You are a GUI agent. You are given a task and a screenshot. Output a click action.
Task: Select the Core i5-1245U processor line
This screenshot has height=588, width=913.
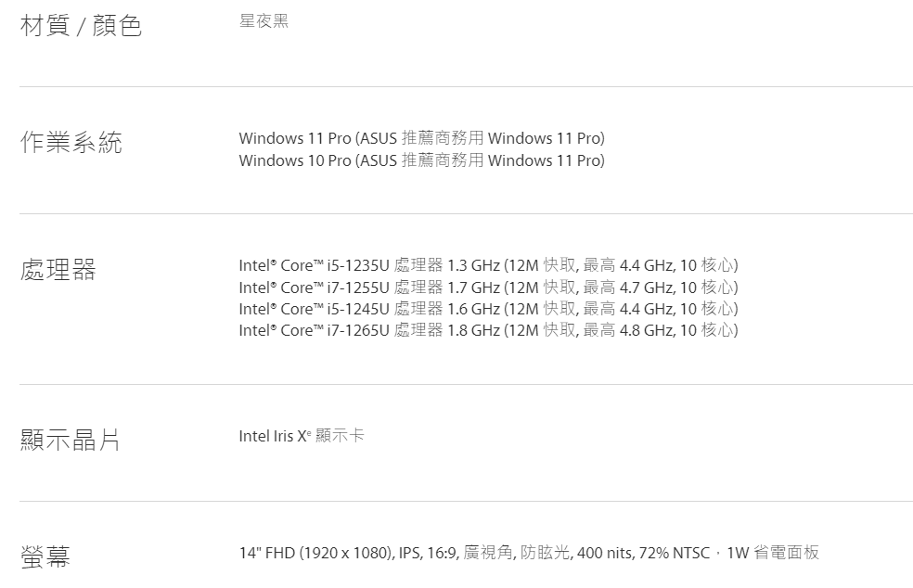[x=489, y=309]
